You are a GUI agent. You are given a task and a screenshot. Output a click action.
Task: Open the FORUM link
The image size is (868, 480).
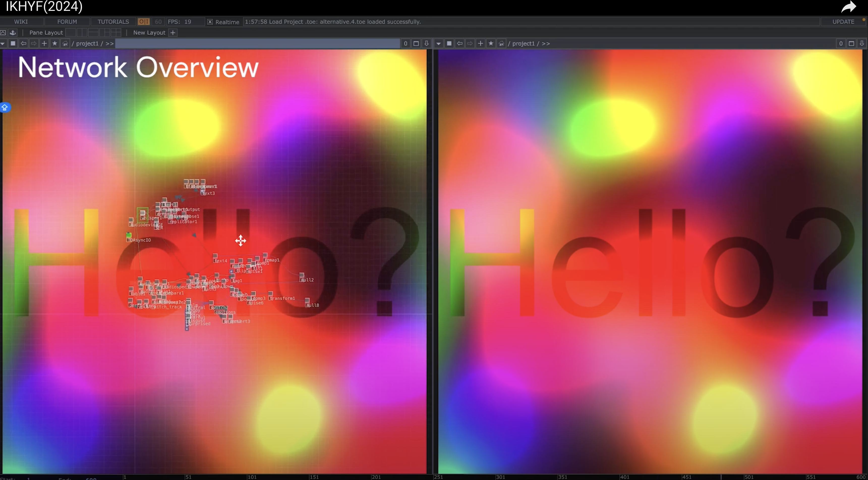pos(67,22)
